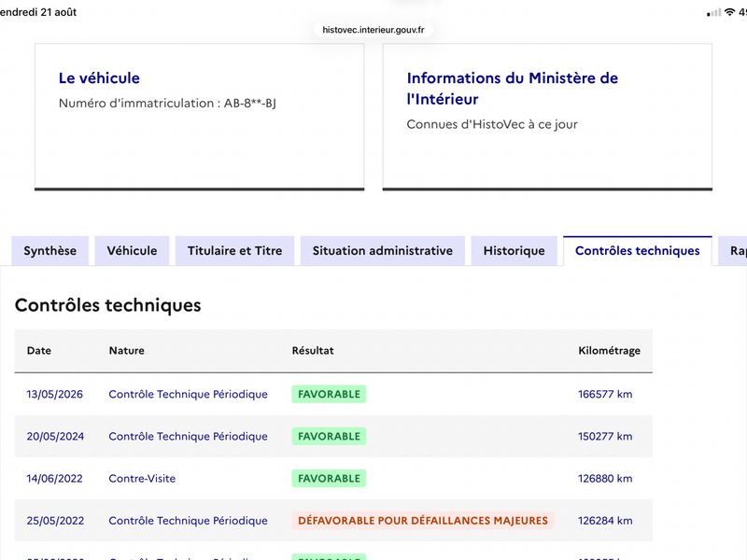Click the FAVORABLE badge for 13/05/2026
This screenshot has width=747, height=560.
tap(330, 394)
